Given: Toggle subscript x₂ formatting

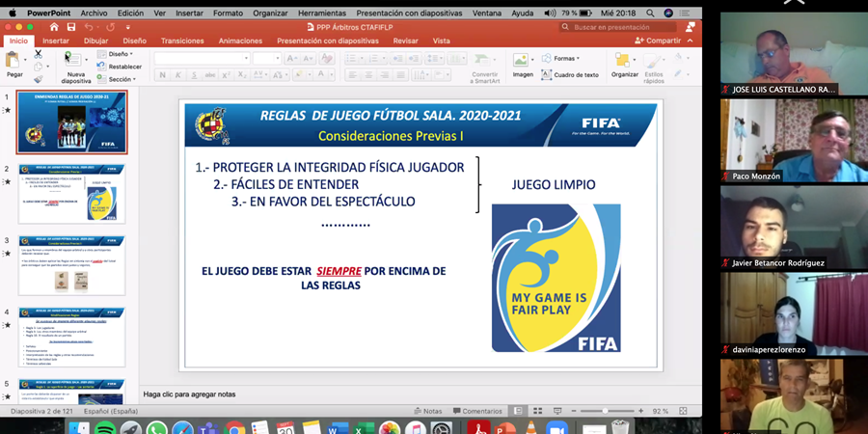Looking at the screenshot, I should tap(242, 75).
